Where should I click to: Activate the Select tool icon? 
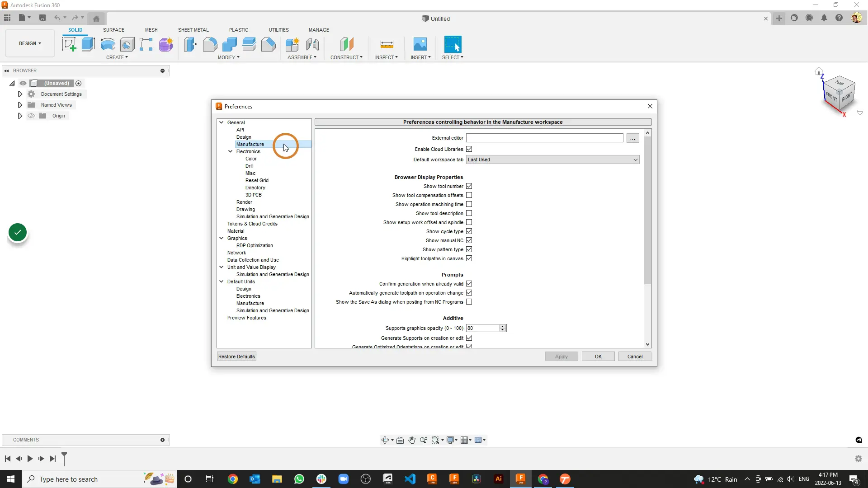pyautogui.click(x=453, y=44)
